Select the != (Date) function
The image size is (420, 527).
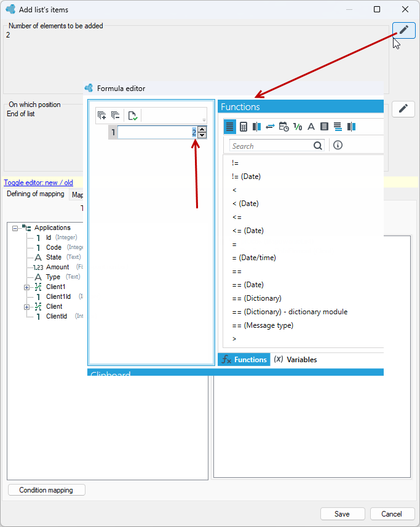(x=247, y=176)
